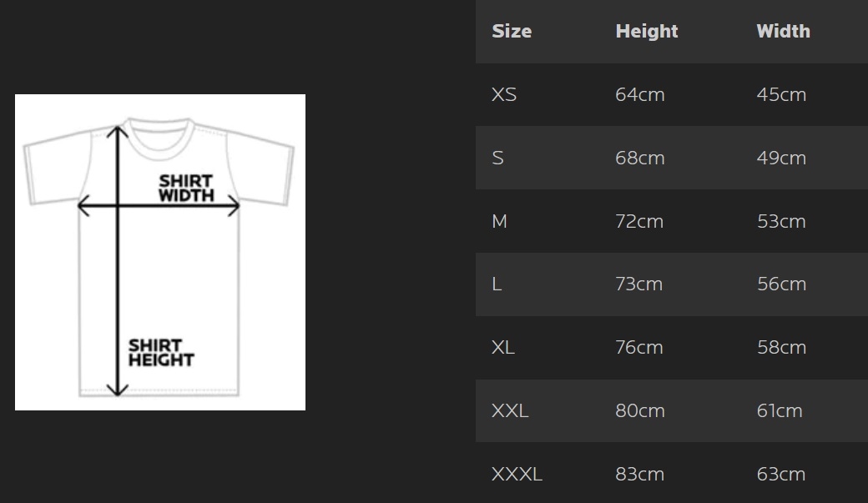
Task: Select the XS size row
Action: (x=672, y=94)
